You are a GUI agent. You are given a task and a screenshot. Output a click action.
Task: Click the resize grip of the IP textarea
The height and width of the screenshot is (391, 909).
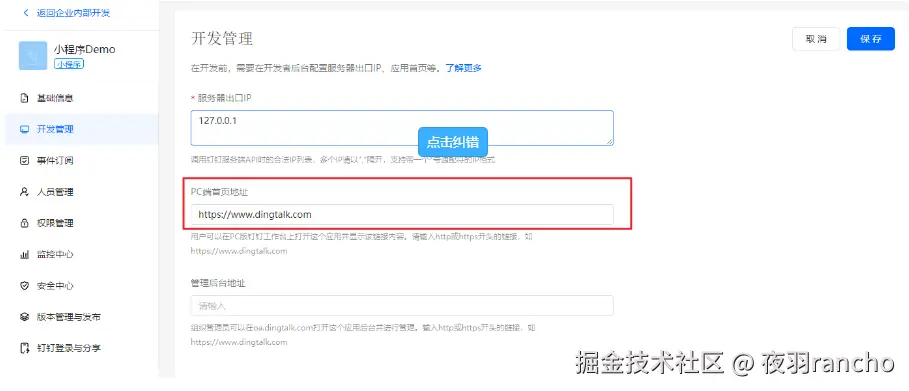609,141
